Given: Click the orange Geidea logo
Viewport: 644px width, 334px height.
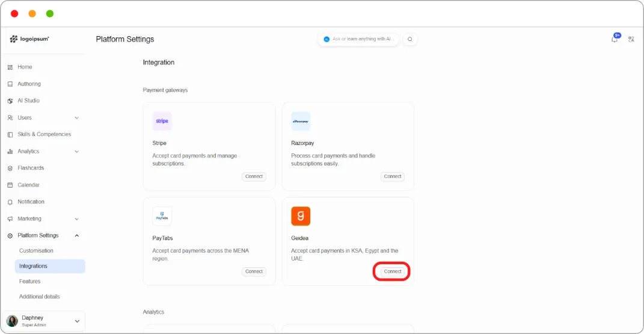Looking at the screenshot, I should coord(301,216).
